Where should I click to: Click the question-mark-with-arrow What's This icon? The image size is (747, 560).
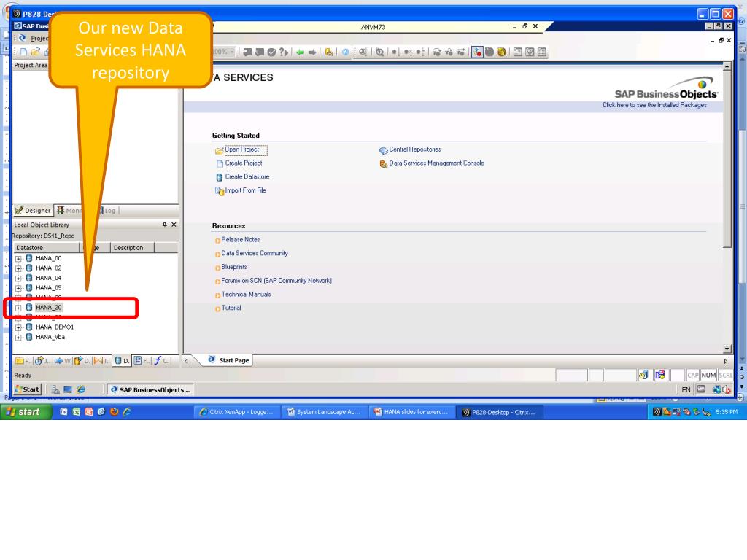(284, 52)
